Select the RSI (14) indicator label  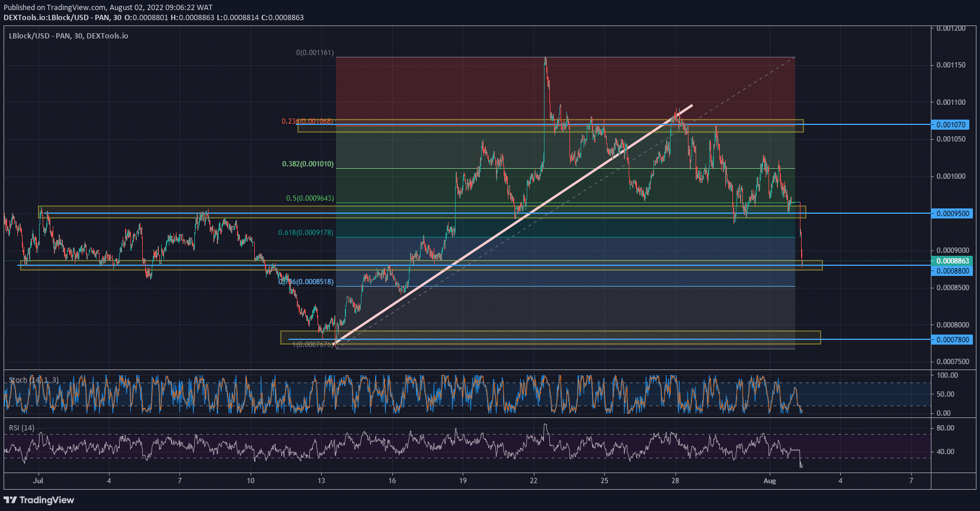21,428
